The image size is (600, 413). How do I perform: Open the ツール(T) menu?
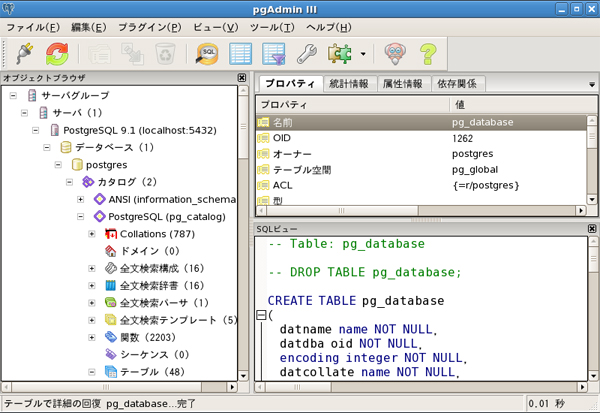pyautogui.click(x=272, y=28)
